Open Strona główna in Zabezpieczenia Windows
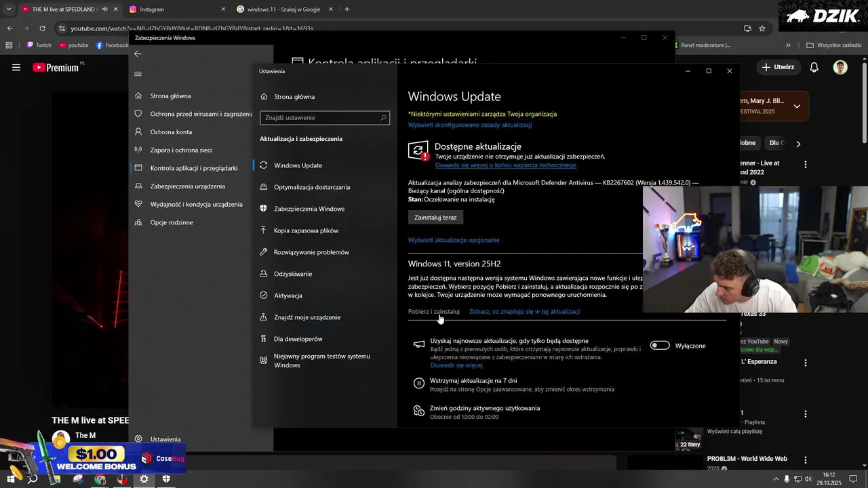The image size is (868, 488). (170, 96)
